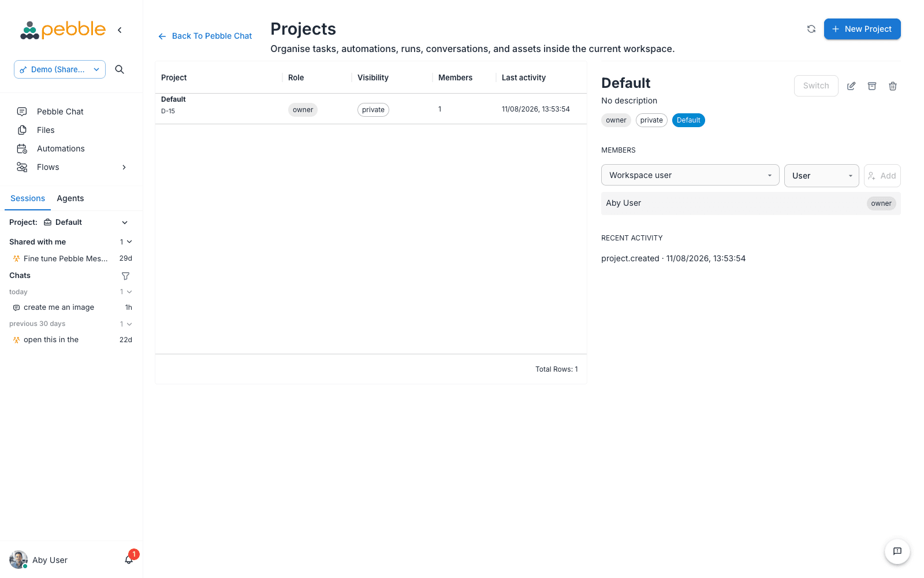This screenshot has width=924, height=578.
Task: Click the Visibility column header
Action: coord(373,77)
